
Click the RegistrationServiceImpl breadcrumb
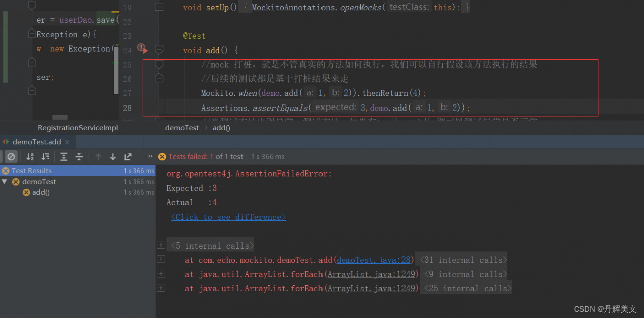(x=78, y=128)
